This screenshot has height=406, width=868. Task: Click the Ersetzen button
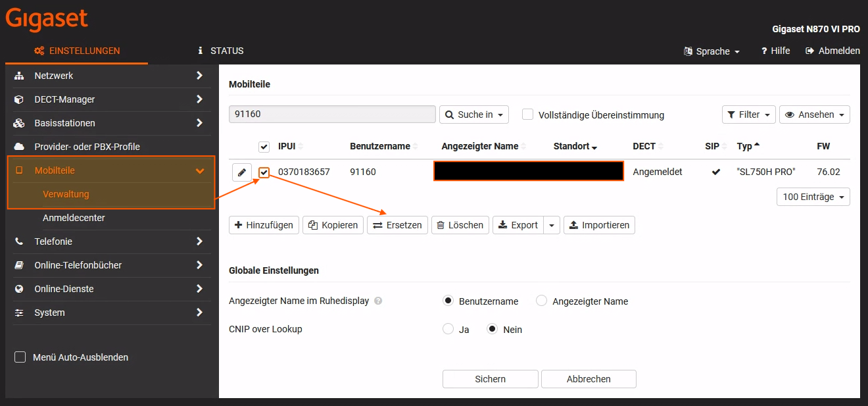tap(397, 225)
